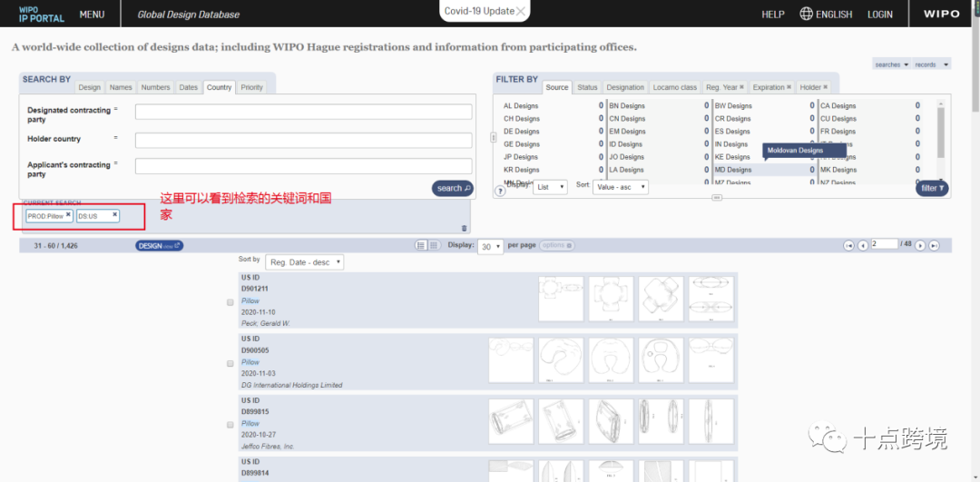Click Applicant's contracting party input
The height and width of the screenshot is (482, 980).
click(x=303, y=166)
